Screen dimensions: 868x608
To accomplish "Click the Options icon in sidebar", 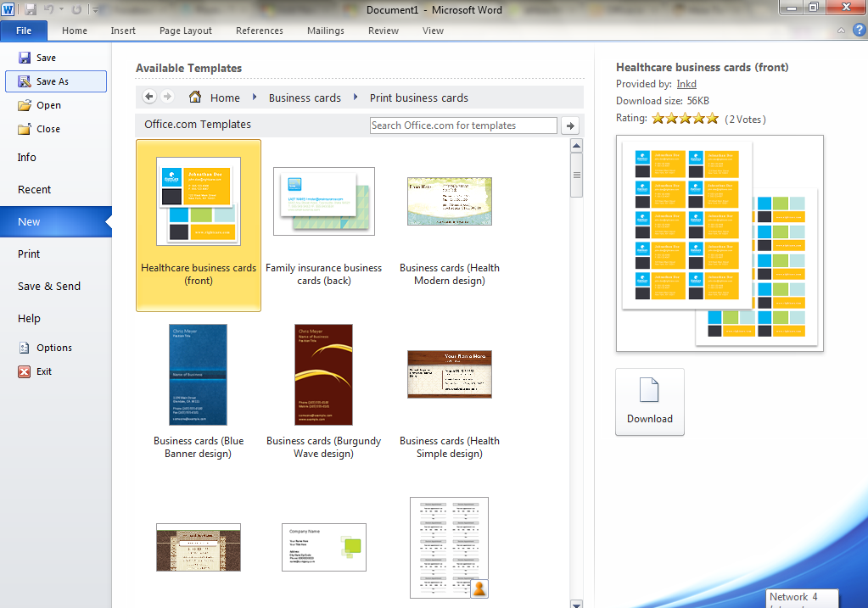I will [24, 348].
